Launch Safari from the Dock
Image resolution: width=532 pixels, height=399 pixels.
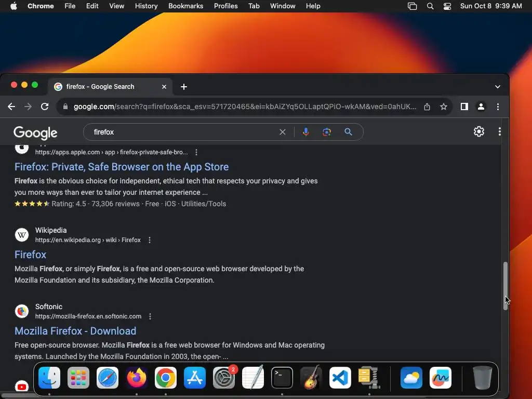click(x=108, y=378)
